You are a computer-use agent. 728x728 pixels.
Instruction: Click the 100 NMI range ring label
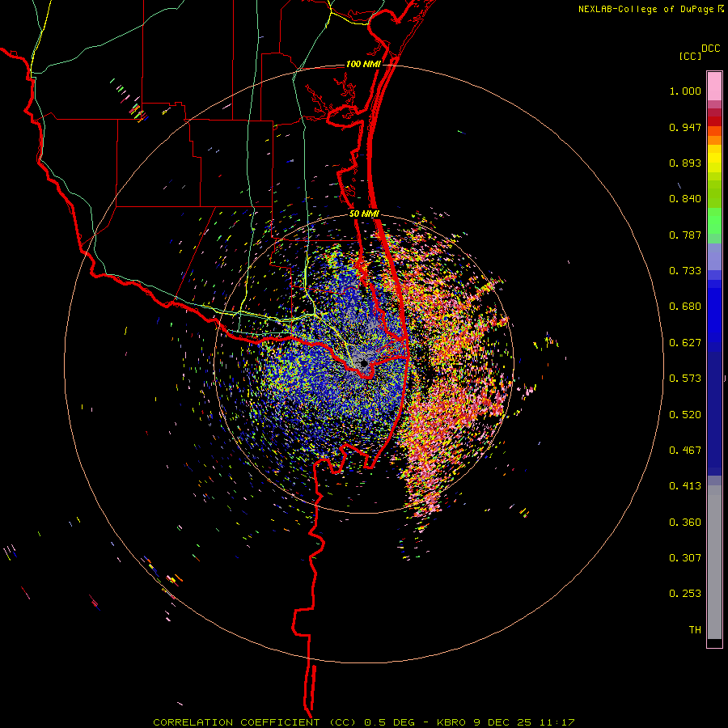(363, 64)
